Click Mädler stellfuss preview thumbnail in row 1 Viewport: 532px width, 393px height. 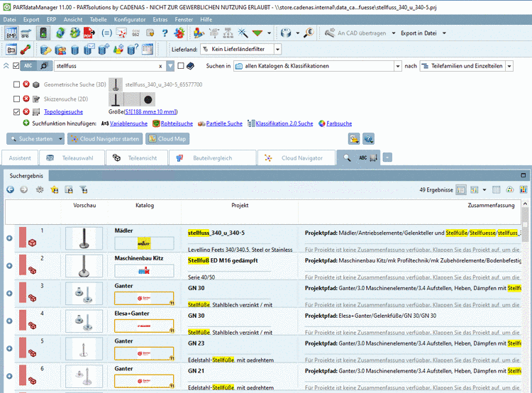[x=84, y=238]
